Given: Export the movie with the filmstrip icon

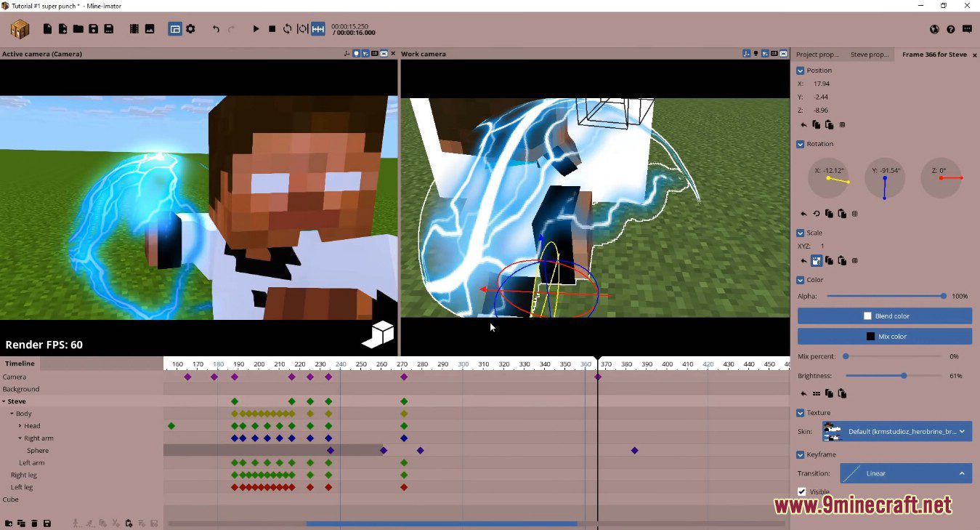Looking at the screenshot, I should click(134, 29).
